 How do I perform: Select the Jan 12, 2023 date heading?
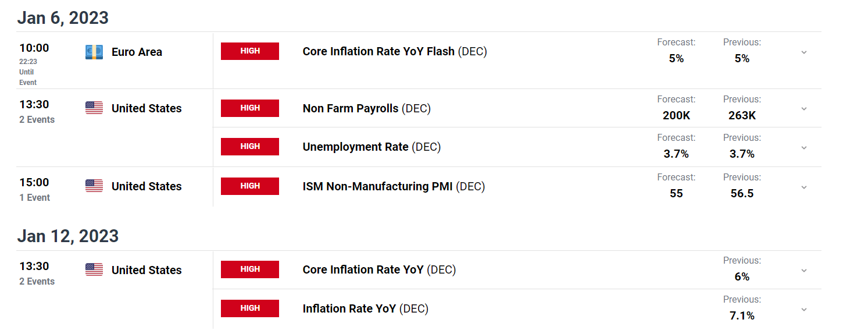[x=68, y=236]
